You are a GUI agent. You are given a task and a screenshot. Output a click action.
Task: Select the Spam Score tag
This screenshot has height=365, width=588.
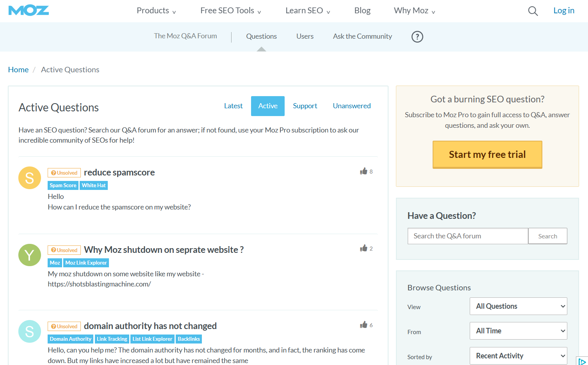click(x=63, y=186)
